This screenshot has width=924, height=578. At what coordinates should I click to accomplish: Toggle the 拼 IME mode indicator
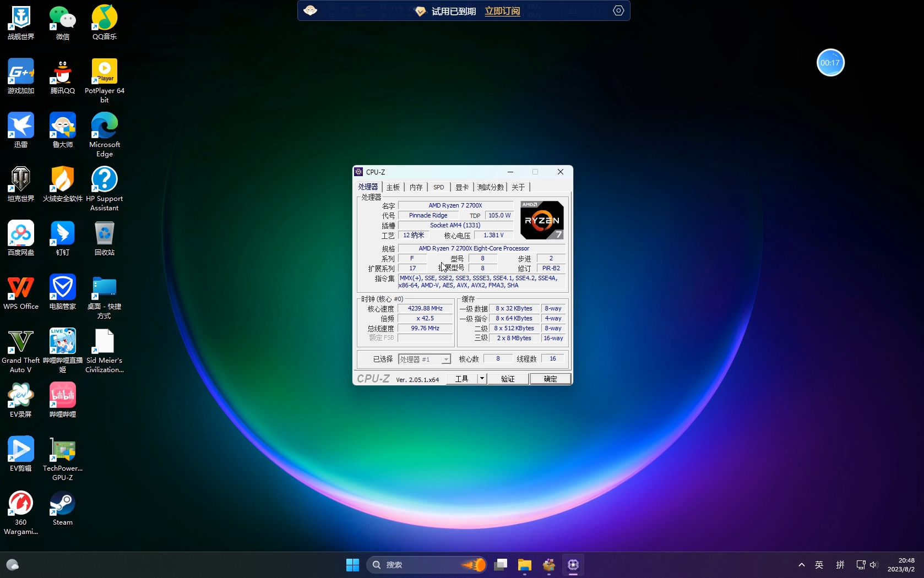click(x=840, y=565)
